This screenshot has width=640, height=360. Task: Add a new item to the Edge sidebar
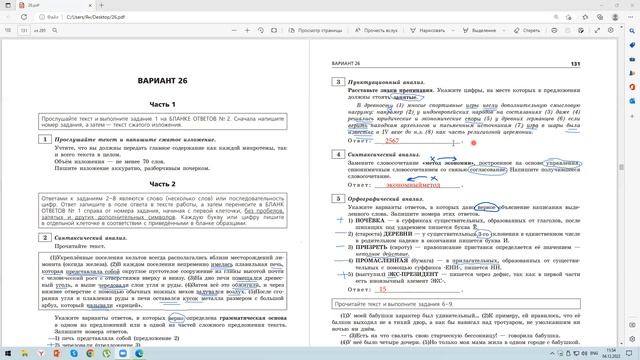coord(632,116)
